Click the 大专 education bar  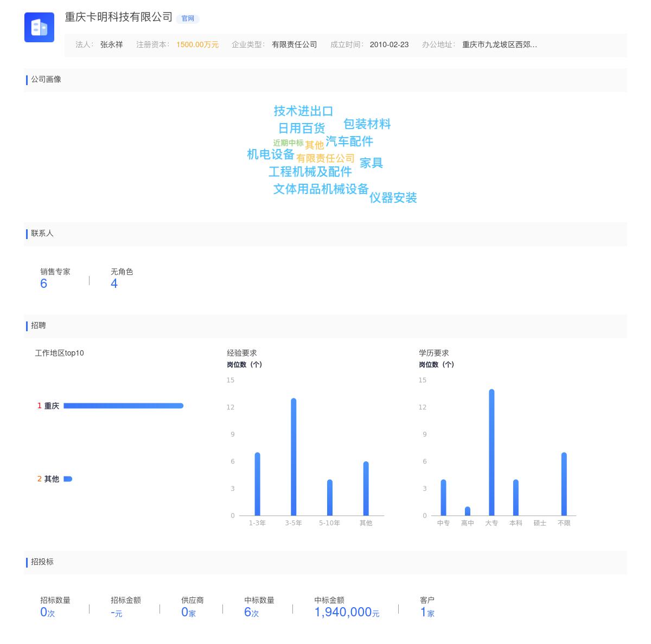(x=492, y=452)
